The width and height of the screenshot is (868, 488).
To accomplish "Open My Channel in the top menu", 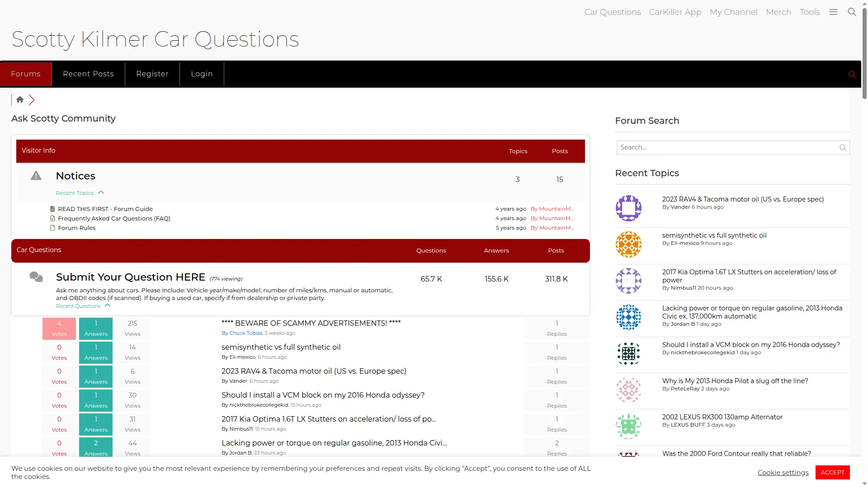I will coord(734,12).
